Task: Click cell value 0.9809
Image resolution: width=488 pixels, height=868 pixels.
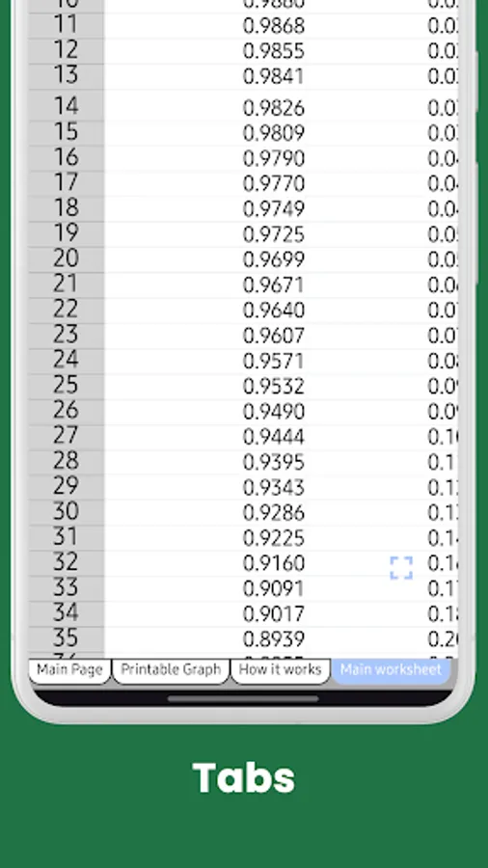Action: point(274,133)
